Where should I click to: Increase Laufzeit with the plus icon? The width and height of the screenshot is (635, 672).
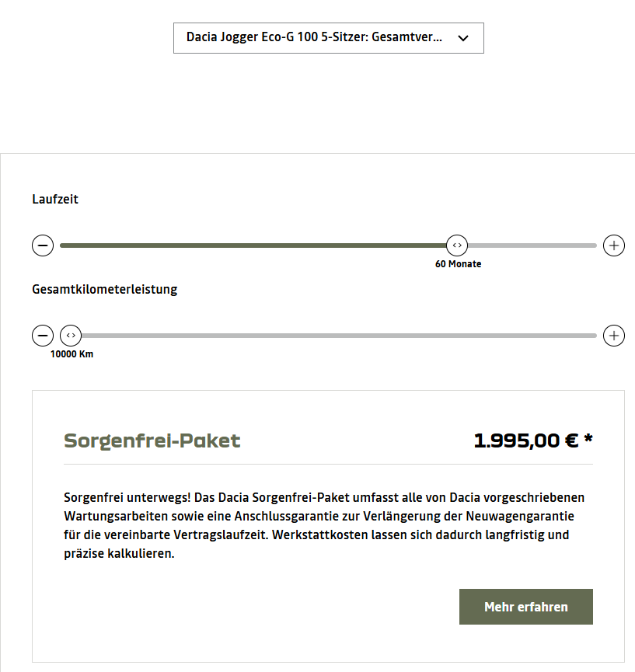[613, 245]
